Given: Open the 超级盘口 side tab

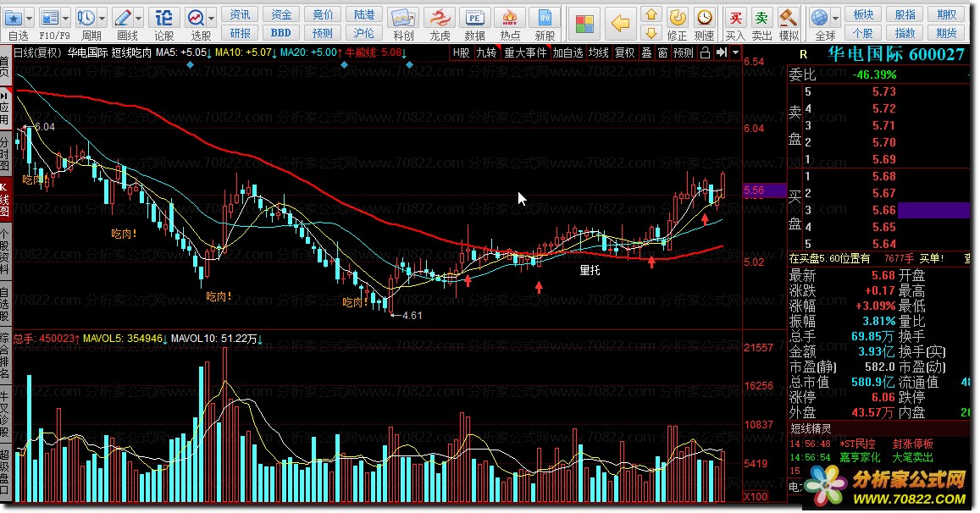Looking at the screenshot, I should coord(4,473).
